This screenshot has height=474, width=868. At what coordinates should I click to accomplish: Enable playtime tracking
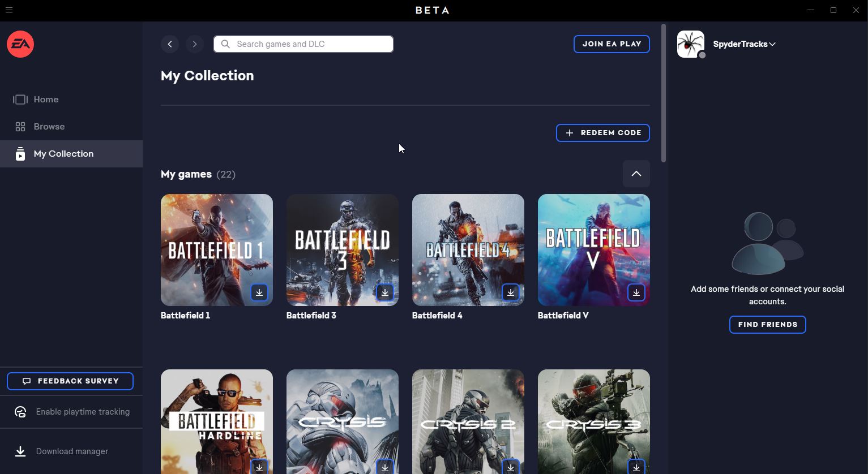click(71, 412)
